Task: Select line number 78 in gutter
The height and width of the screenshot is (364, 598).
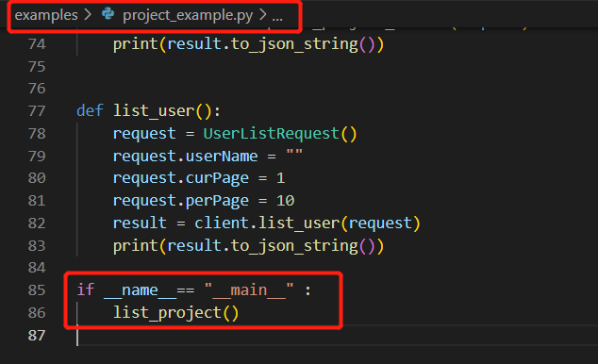Action: tap(37, 134)
